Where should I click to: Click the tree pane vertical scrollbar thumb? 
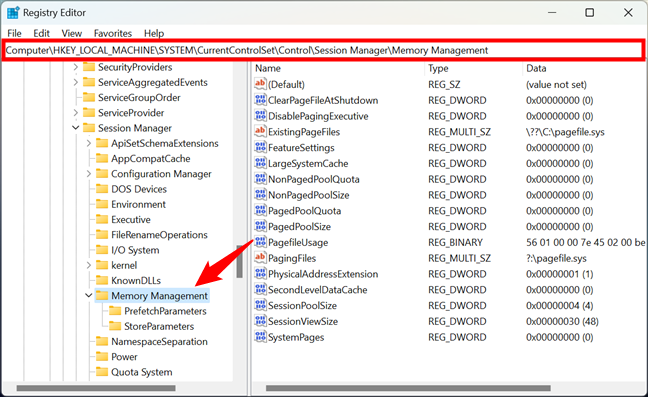tap(239, 261)
